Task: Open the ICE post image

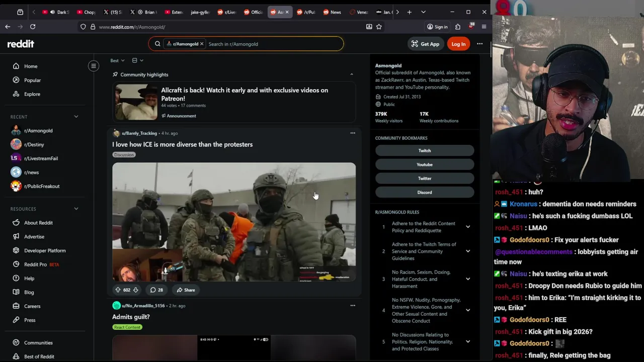Action: pyautogui.click(x=234, y=222)
